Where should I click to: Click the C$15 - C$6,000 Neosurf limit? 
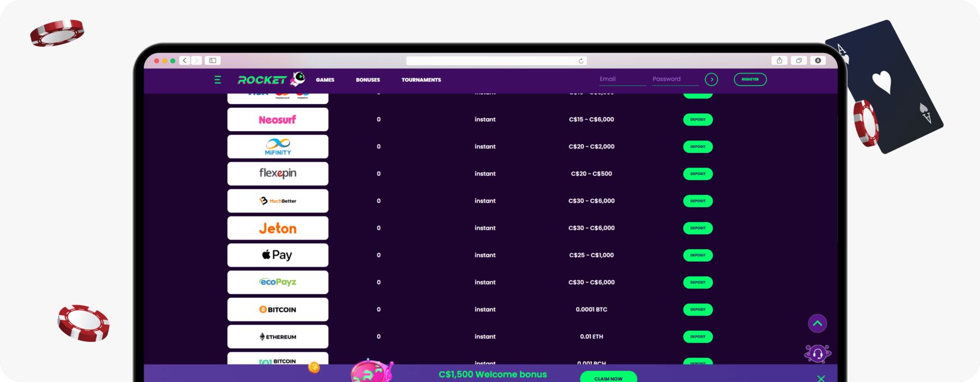tap(591, 119)
